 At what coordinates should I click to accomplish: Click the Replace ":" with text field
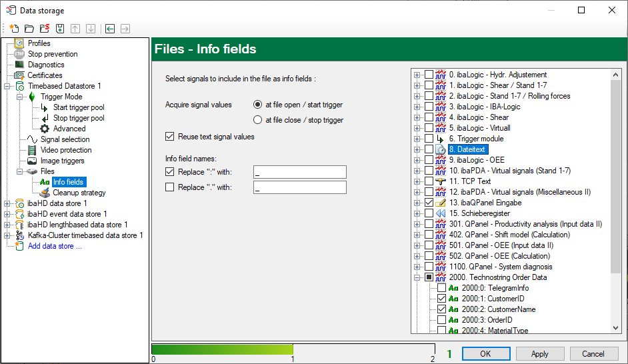point(299,172)
